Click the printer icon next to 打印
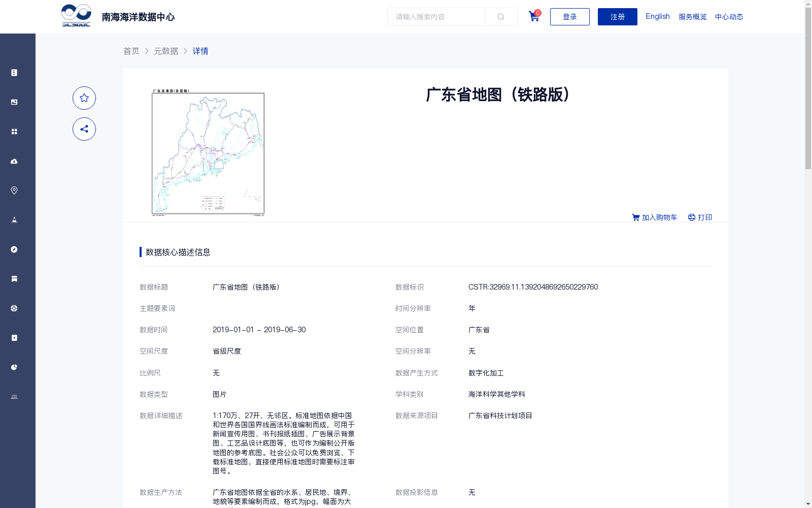This screenshot has height=508, width=812. pyautogui.click(x=692, y=217)
